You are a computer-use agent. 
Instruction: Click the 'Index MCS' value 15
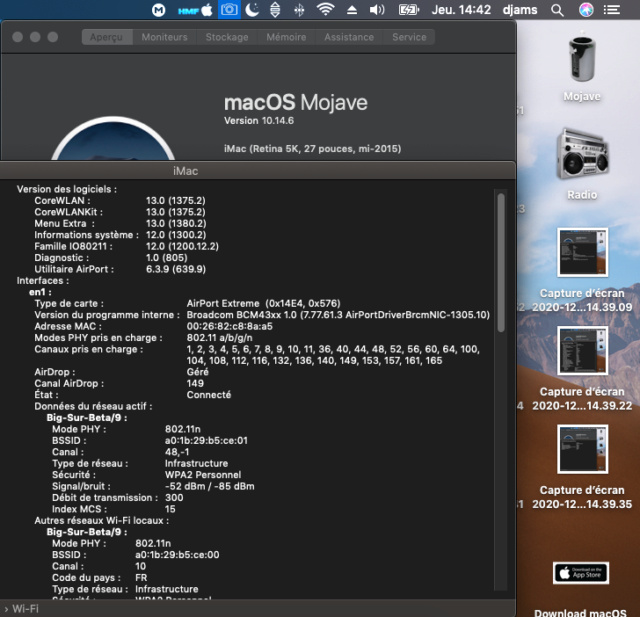pos(170,509)
